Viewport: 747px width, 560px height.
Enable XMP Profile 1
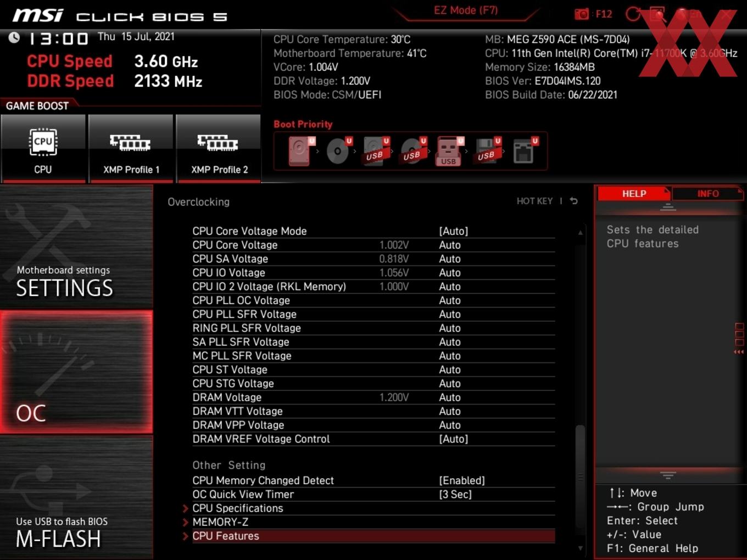(131, 148)
